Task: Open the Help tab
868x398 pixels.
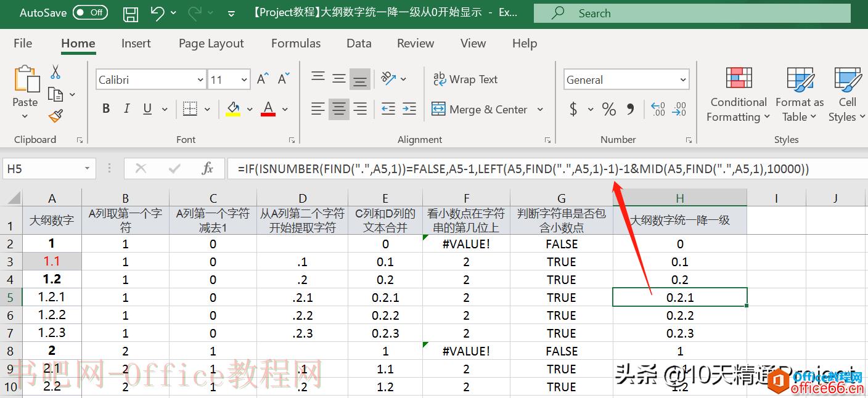Action: pyautogui.click(x=525, y=43)
